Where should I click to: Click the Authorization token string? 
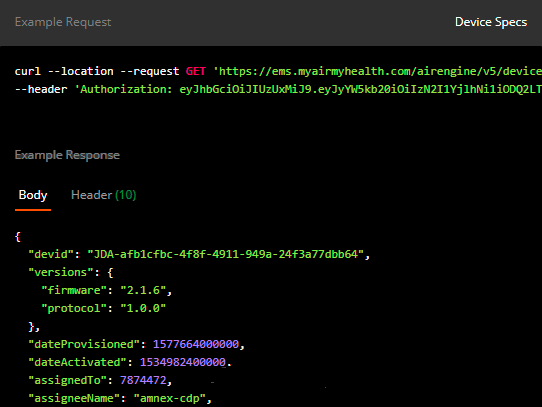click(x=360, y=89)
